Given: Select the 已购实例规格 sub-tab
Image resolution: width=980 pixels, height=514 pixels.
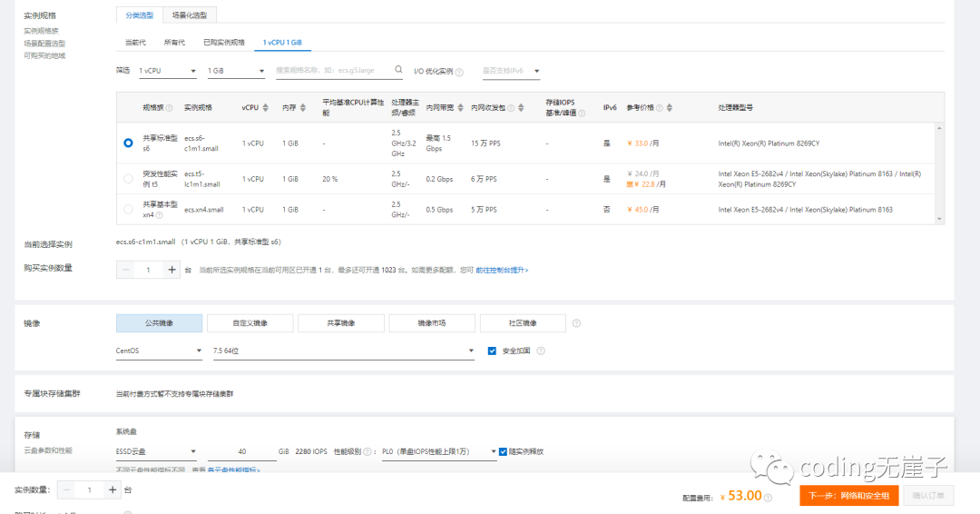Looking at the screenshot, I should pos(224,43).
